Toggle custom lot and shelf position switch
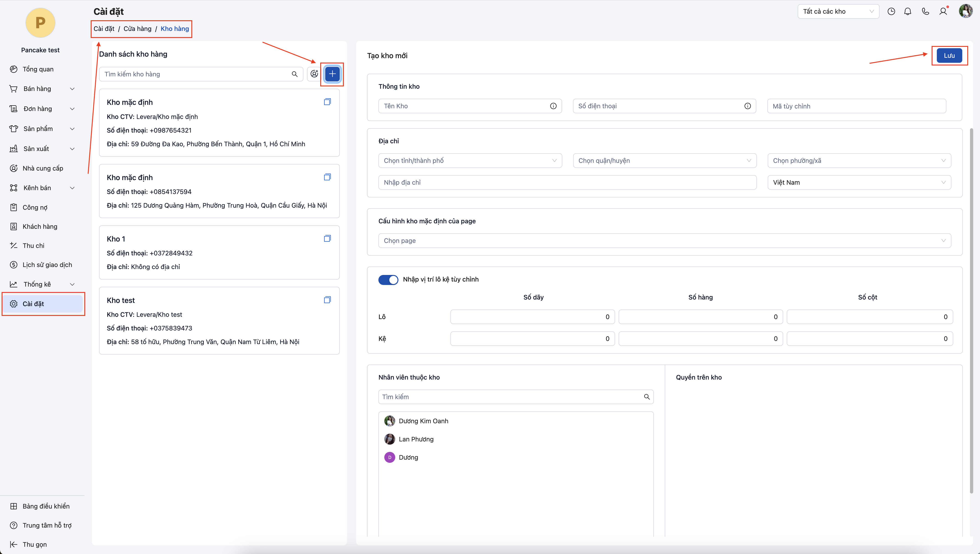 (x=388, y=280)
